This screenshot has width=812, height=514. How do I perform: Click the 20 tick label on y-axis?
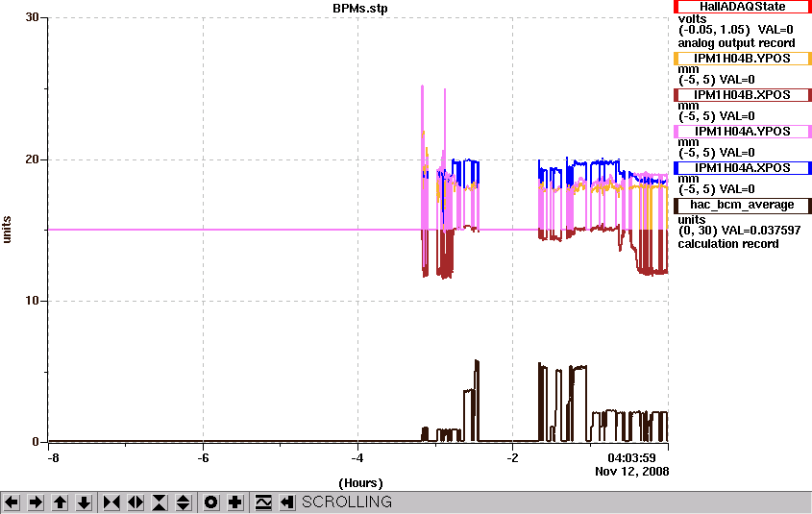click(x=32, y=159)
